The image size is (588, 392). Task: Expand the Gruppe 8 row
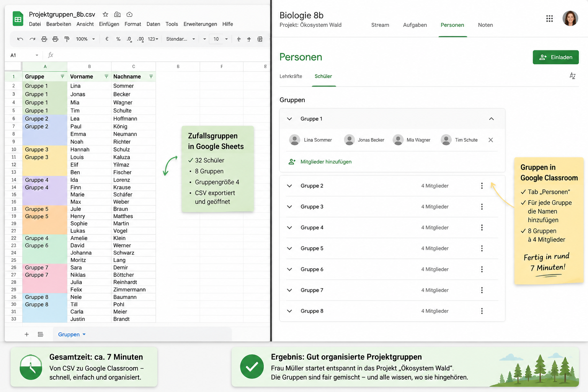click(x=289, y=311)
